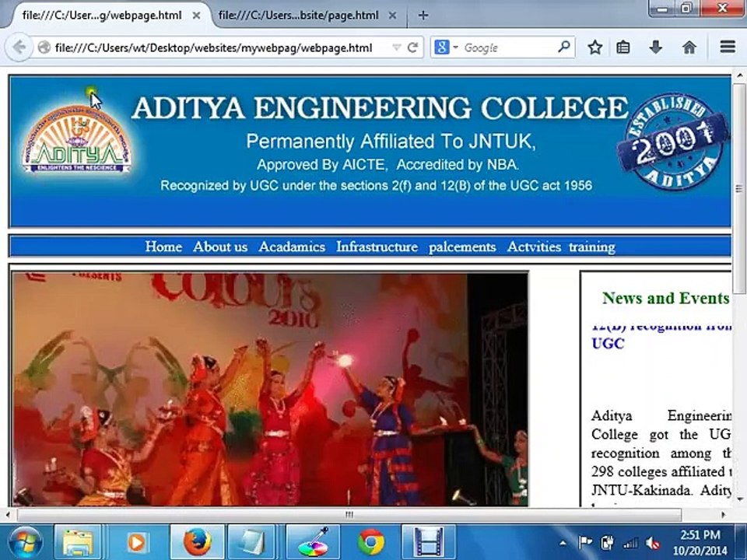Click the horizontal scrollbar right arrow
747x560 pixels.
724,515
